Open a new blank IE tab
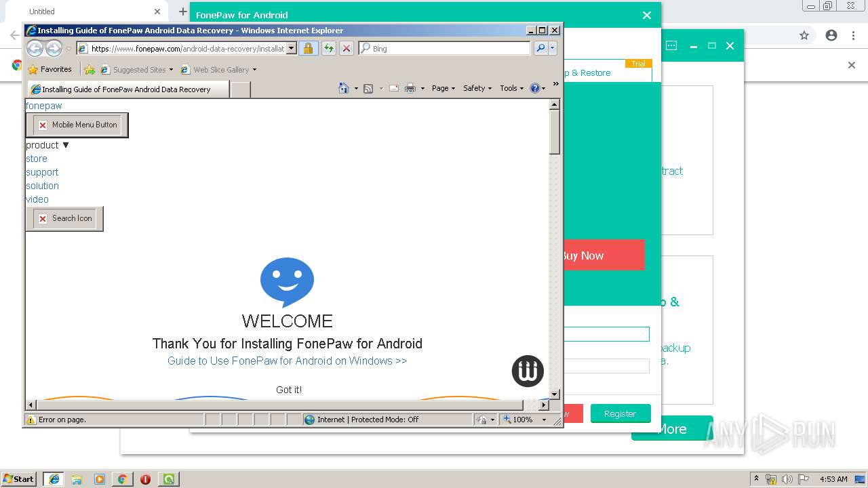The image size is (868, 488). coord(241,89)
